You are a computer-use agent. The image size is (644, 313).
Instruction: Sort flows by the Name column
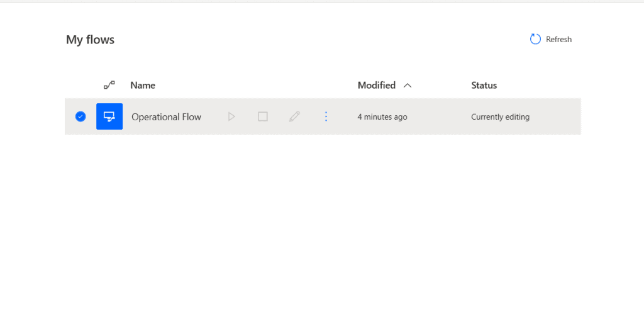click(x=143, y=85)
